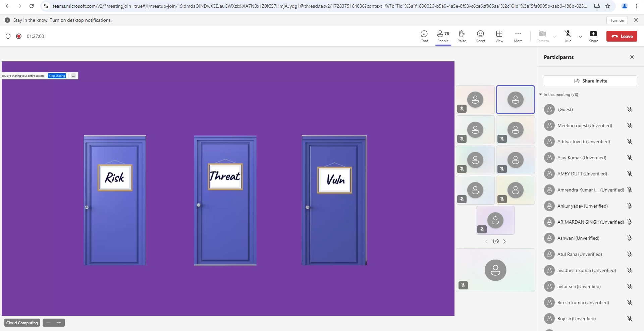
Task: Toggle the Camera button
Action: click(542, 36)
